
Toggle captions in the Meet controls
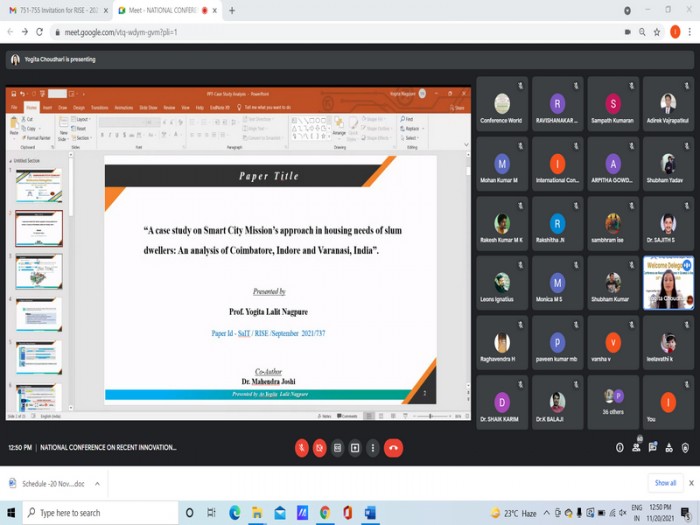(338, 448)
